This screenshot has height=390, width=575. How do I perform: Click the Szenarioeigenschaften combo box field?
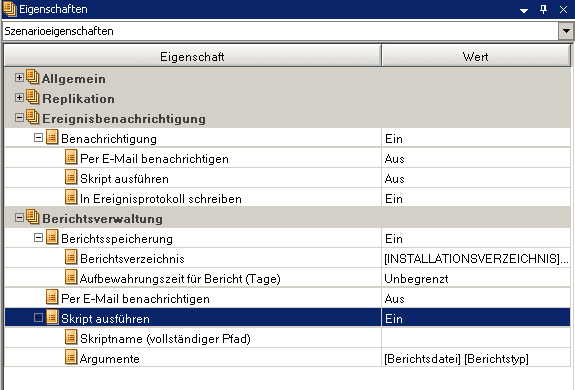[281, 31]
